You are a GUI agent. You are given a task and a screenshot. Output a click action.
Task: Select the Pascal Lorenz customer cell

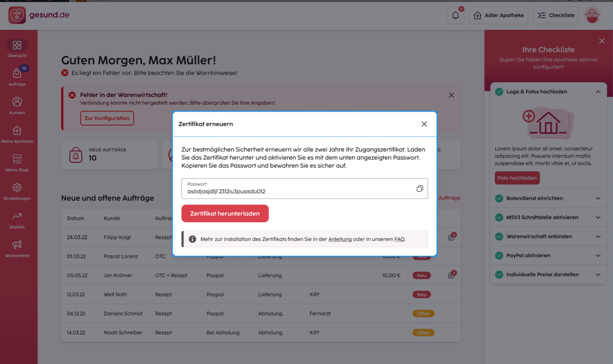(121, 256)
